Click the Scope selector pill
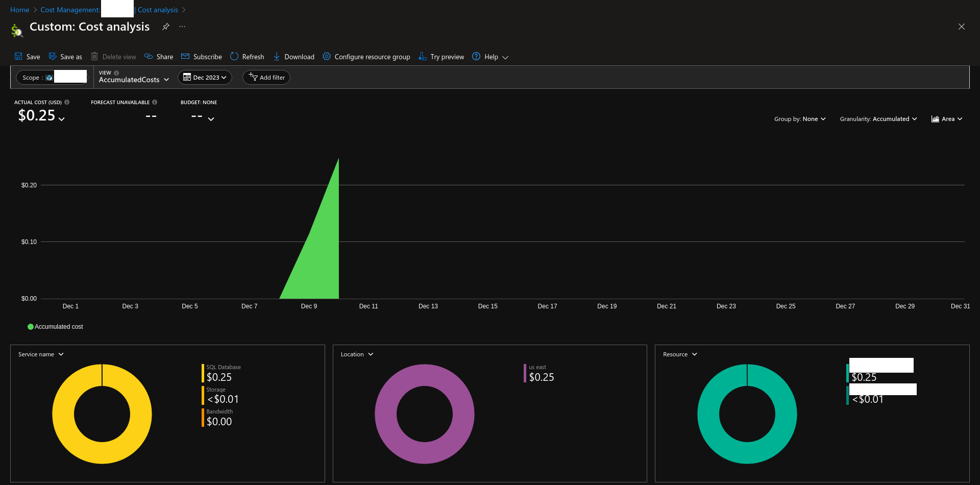The height and width of the screenshot is (485, 980). pyautogui.click(x=52, y=78)
